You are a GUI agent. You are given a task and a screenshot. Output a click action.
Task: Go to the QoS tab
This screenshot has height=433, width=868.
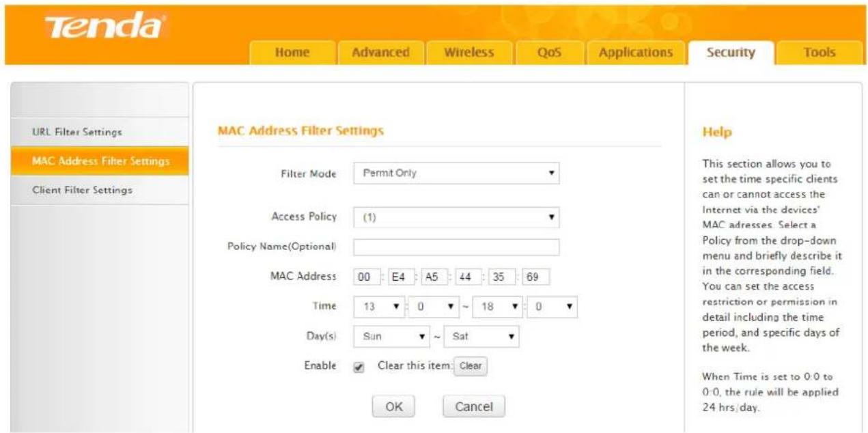(x=548, y=53)
